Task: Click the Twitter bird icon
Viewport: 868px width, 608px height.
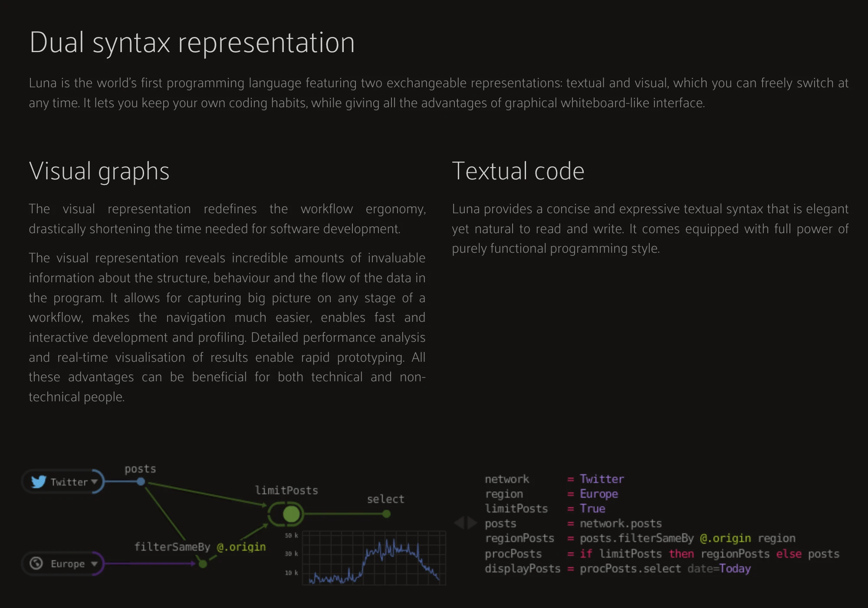Action: [x=39, y=481]
